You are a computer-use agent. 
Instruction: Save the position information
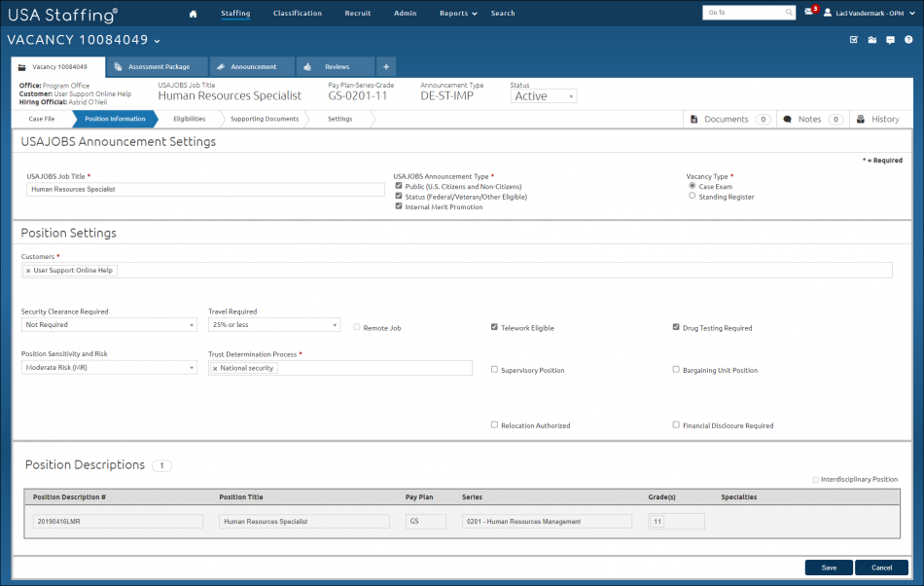coord(829,568)
